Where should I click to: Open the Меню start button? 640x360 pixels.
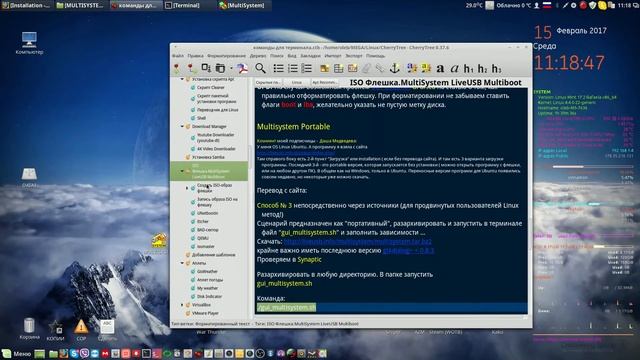pyautogui.click(x=17, y=353)
